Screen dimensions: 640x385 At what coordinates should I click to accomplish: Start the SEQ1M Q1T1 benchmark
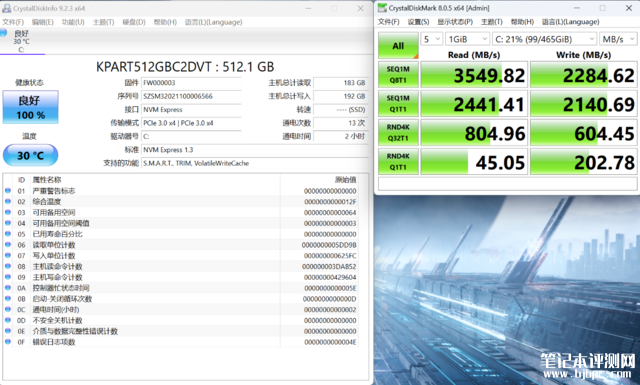[x=398, y=104]
